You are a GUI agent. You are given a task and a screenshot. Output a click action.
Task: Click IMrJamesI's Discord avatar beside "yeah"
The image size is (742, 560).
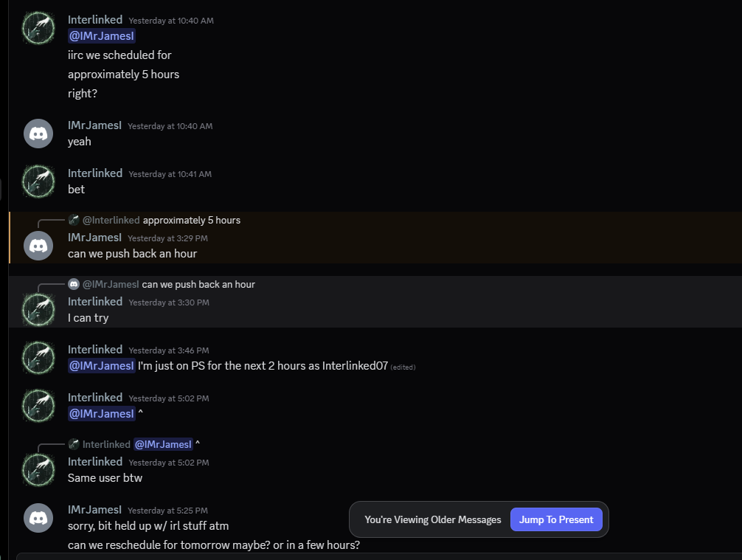point(38,134)
